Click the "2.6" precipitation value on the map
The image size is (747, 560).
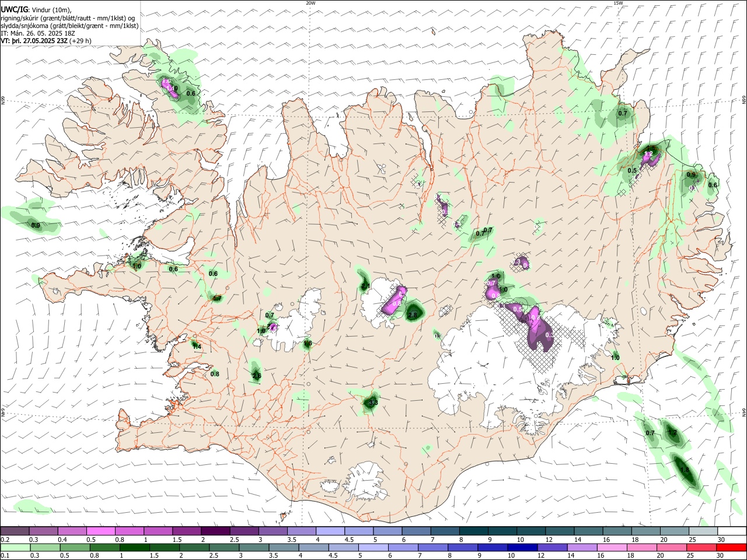click(x=256, y=376)
